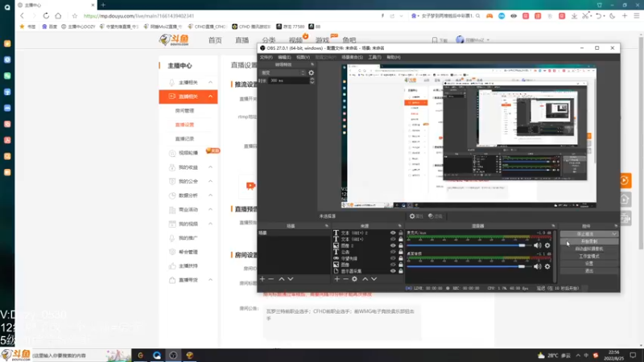Reload the Douyu page in the browser
This screenshot has width=644, height=362.
(x=46, y=15)
